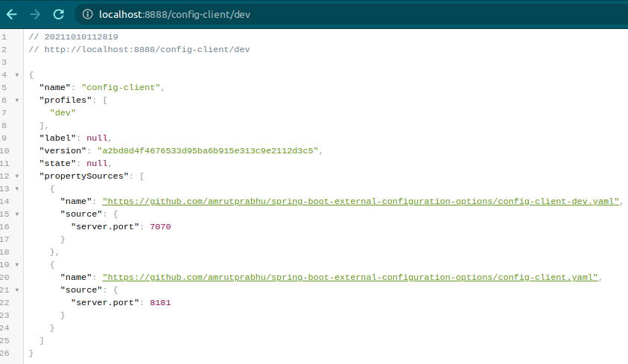Click the server.port value 8181
Screen dimensions: 628x364
pyautogui.click(x=160, y=303)
